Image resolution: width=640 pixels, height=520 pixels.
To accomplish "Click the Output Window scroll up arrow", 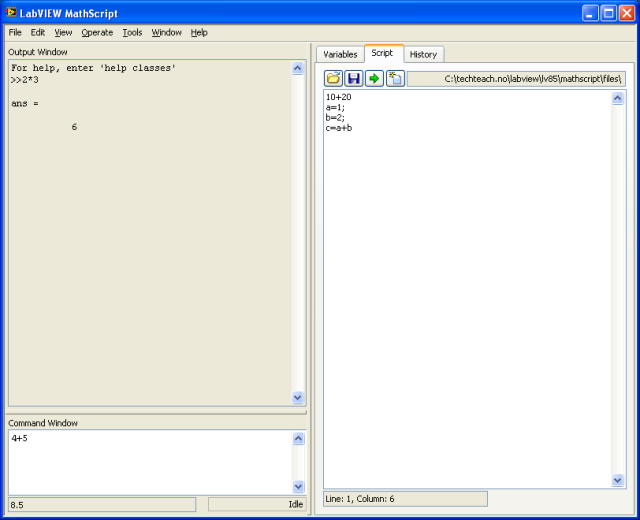I will coord(298,68).
